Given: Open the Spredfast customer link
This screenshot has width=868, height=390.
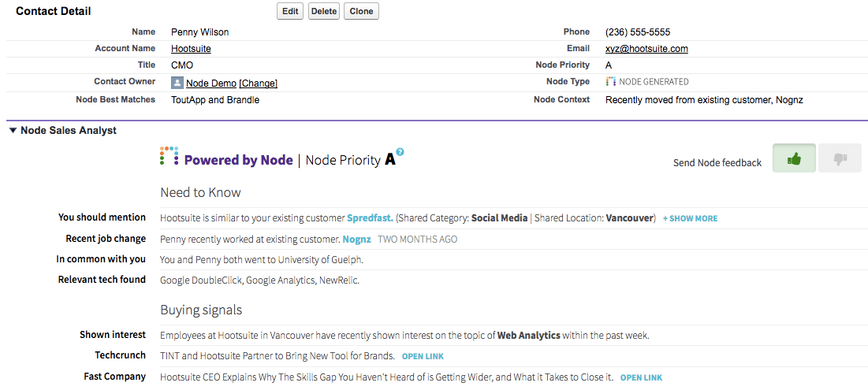Looking at the screenshot, I should point(370,218).
